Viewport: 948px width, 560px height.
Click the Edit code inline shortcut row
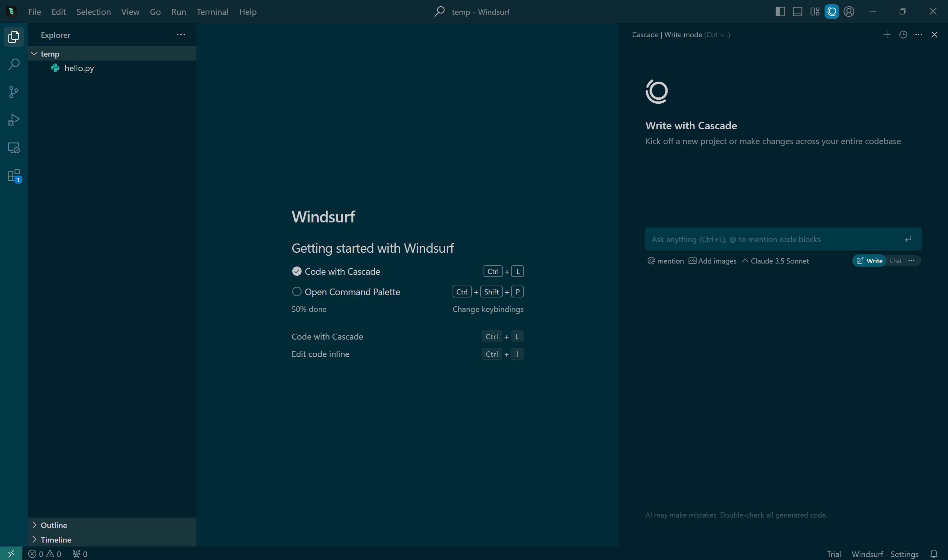408,354
